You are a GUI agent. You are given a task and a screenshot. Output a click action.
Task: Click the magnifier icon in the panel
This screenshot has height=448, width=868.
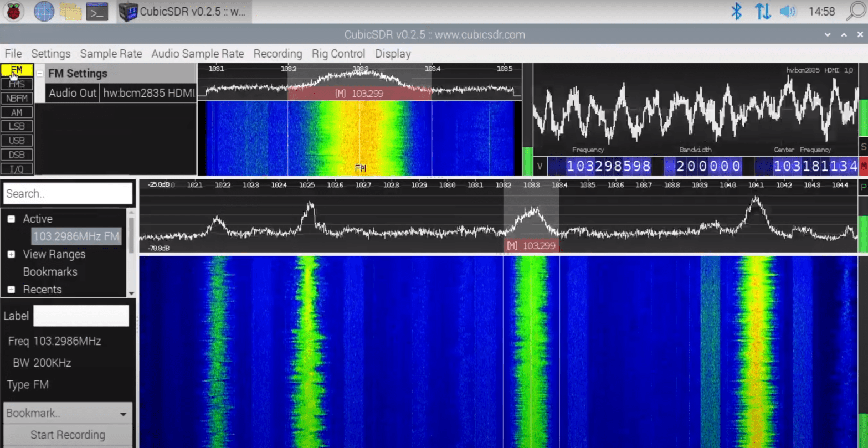coord(856,12)
